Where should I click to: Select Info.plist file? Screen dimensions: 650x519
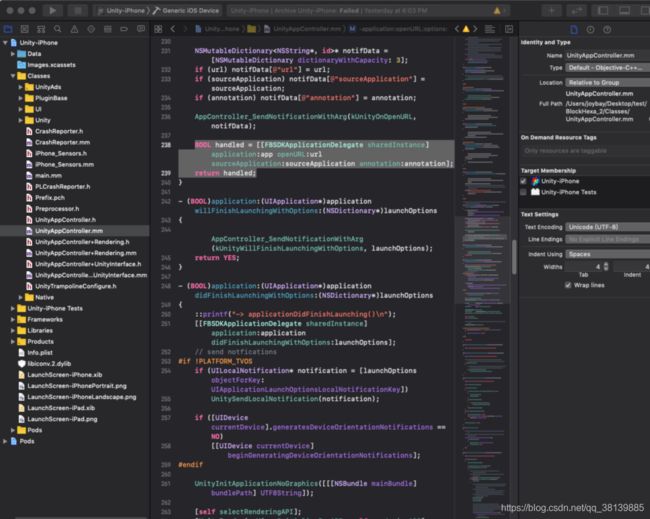[x=40, y=353]
